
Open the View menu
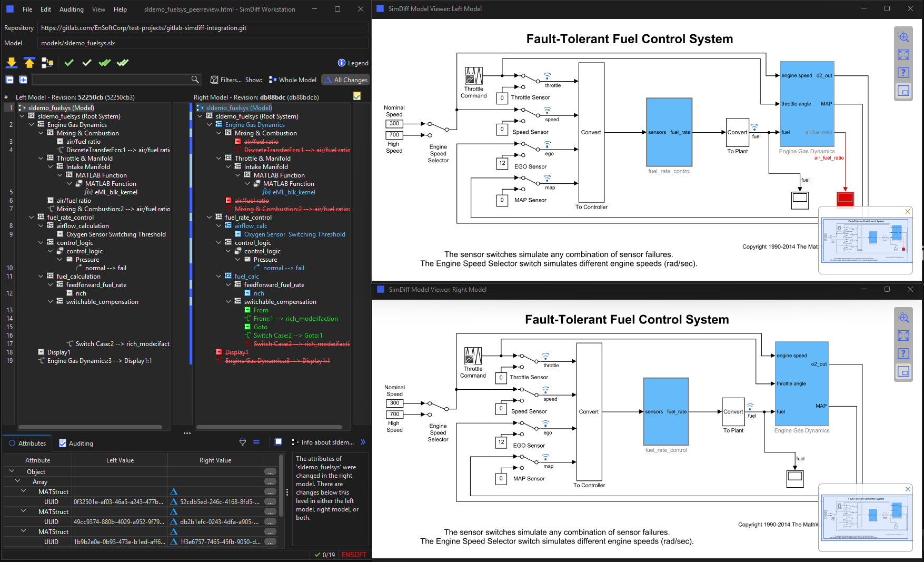coord(98,9)
